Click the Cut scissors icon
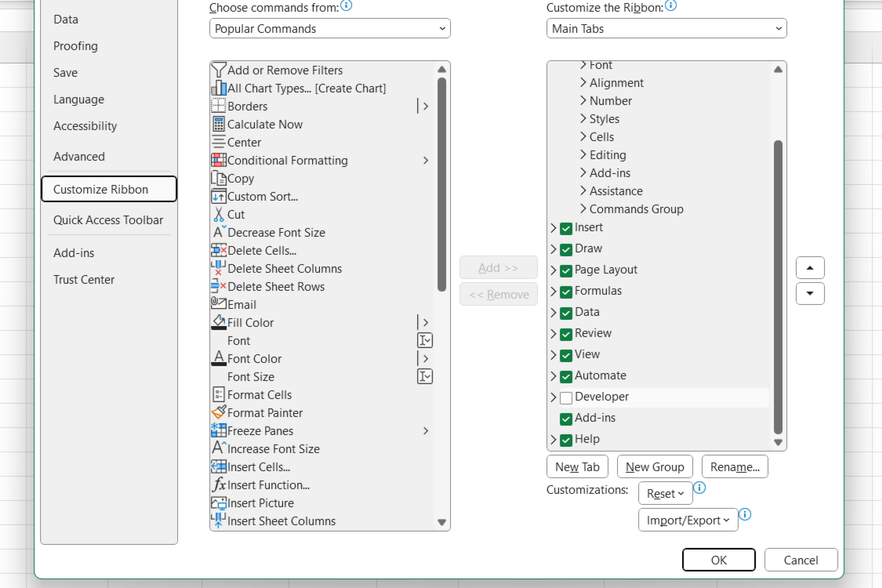This screenshot has height=588, width=882. coord(218,214)
